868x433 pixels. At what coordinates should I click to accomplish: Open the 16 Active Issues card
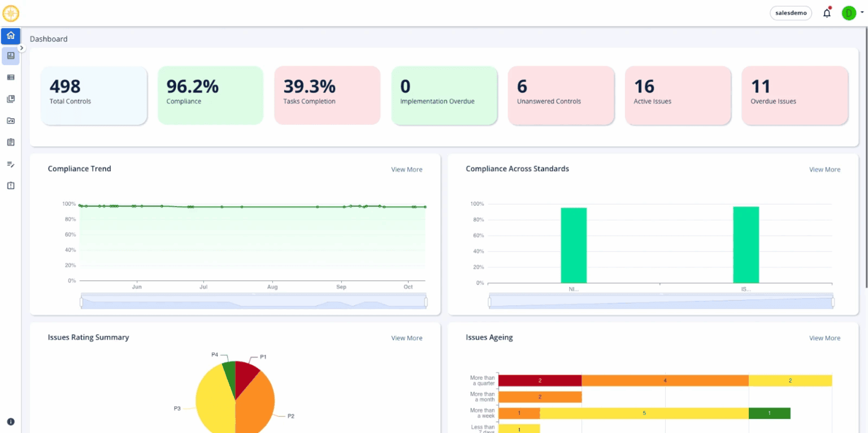tap(678, 95)
